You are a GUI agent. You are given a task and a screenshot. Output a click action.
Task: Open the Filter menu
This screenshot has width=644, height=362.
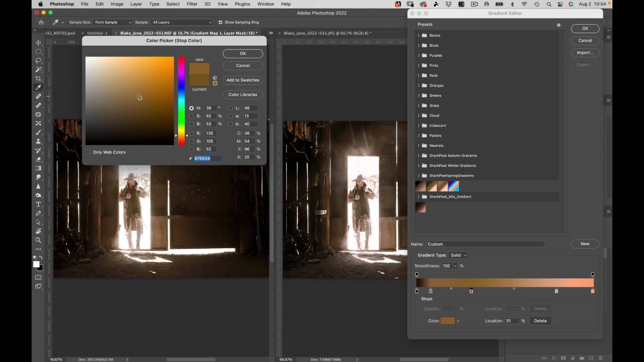[x=192, y=4]
